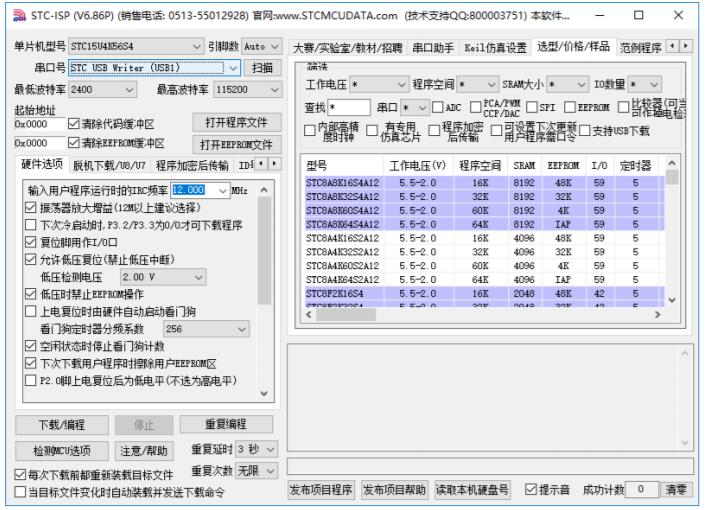Click 注意/帮助 button
This screenshot has height=510, width=706.
click(144, 450)
